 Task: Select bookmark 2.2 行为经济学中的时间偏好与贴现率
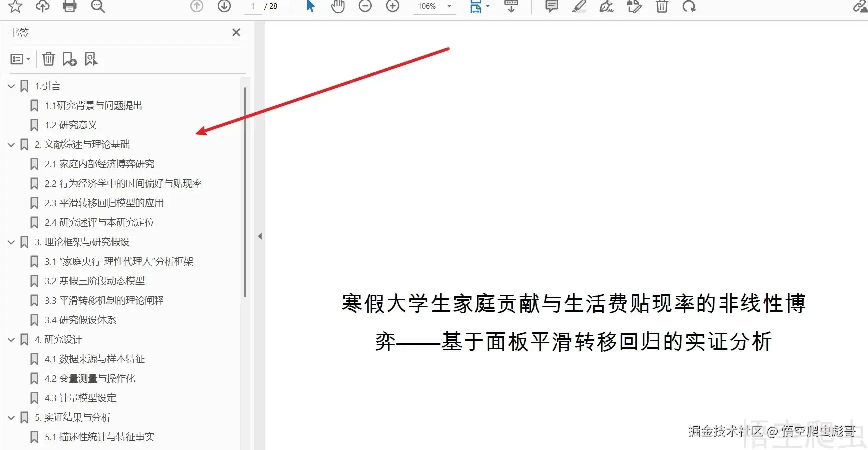point(123,184)
